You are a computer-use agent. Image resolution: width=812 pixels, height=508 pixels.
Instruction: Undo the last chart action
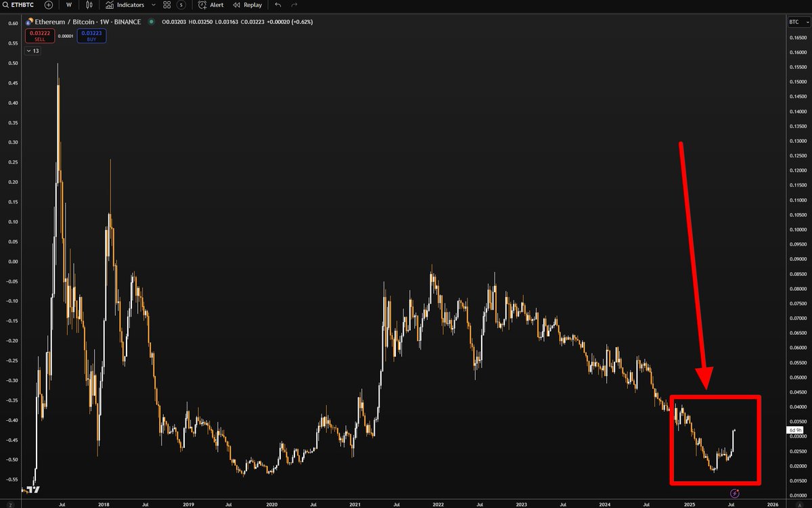[x=278, y=5]
